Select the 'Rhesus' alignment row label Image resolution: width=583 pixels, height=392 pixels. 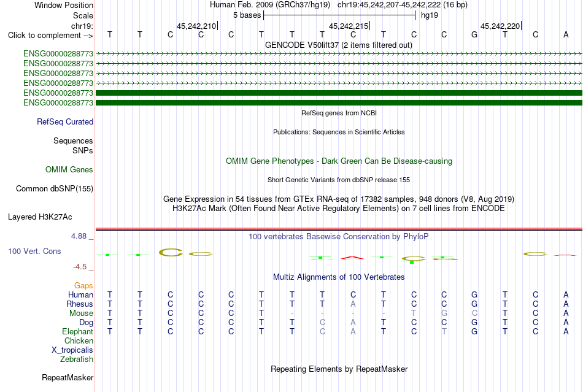pos(80,304)
